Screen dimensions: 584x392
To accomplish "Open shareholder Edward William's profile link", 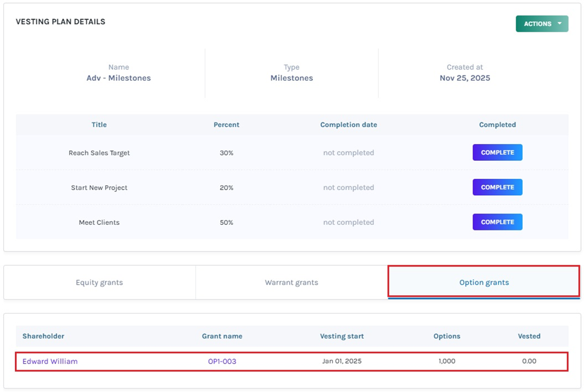I will click(50, 362).
